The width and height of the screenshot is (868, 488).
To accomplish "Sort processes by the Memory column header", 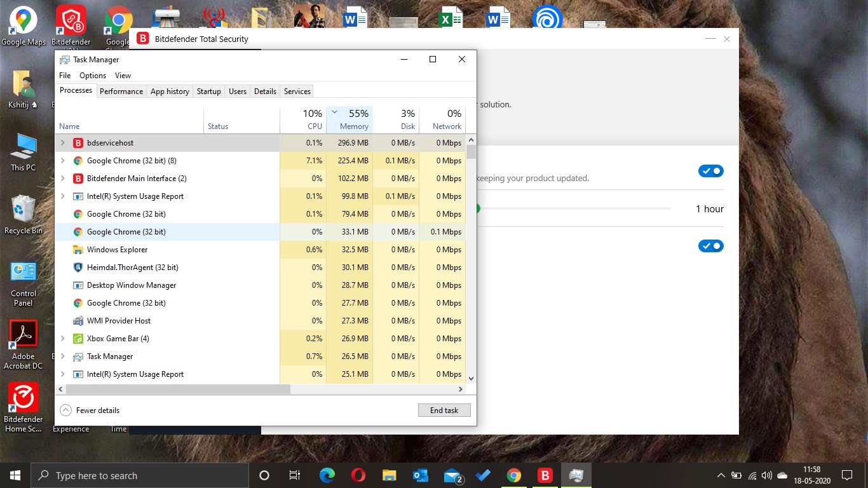I will click(349, 119).
